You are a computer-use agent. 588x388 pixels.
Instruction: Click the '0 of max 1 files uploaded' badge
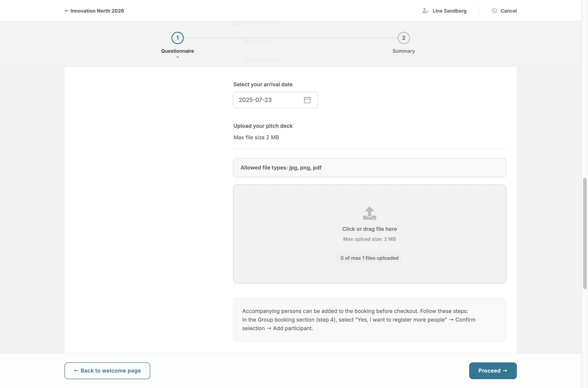click(x=369, y=258)
